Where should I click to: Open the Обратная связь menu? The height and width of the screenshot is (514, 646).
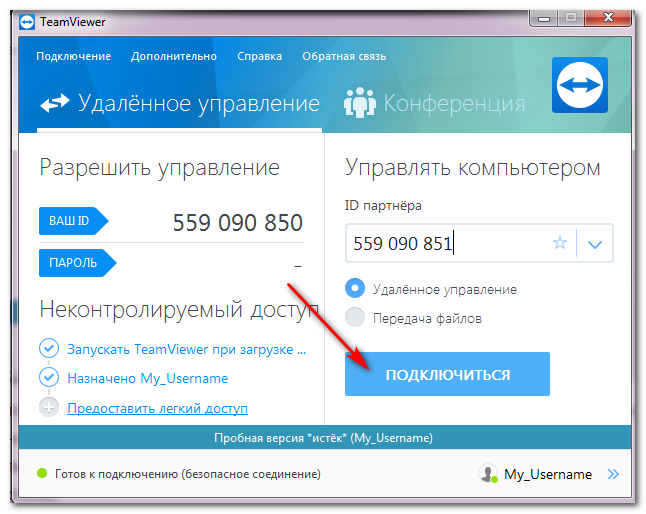click(344, 56)
